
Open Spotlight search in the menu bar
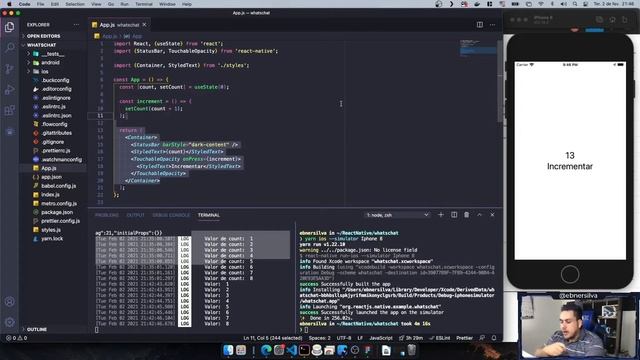tap(575, 4)
